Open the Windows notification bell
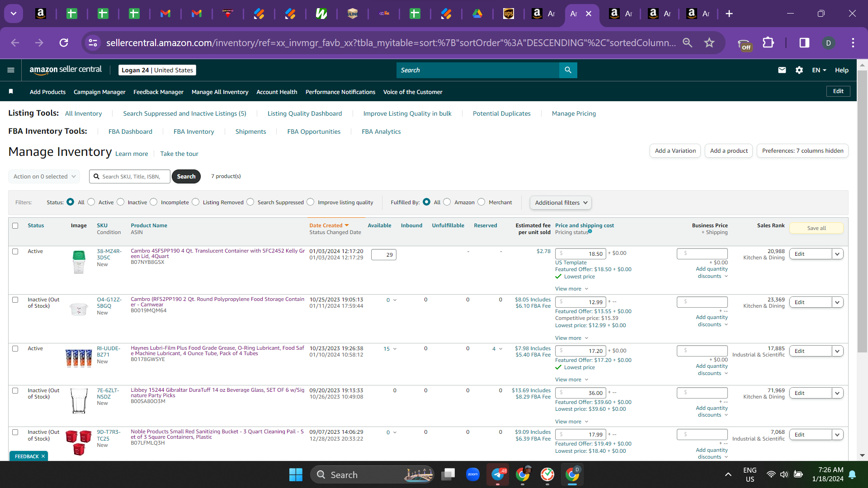 click(852, 474)
